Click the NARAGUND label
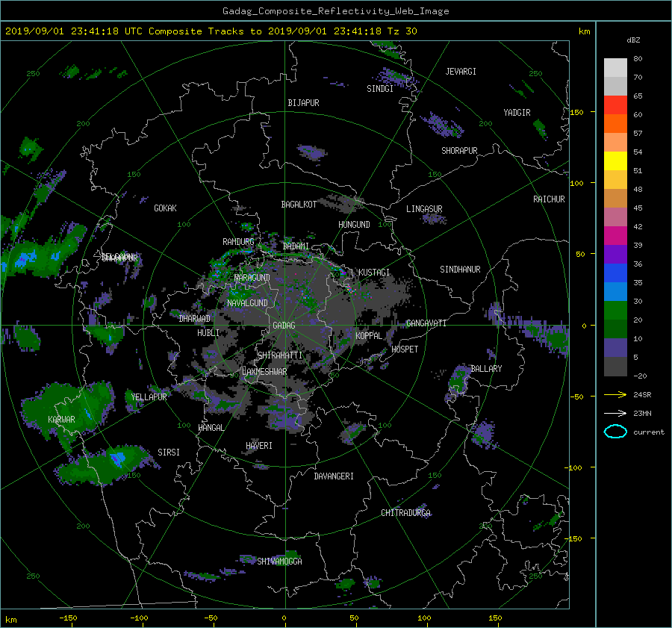672x628 pixels. (252, 278)
